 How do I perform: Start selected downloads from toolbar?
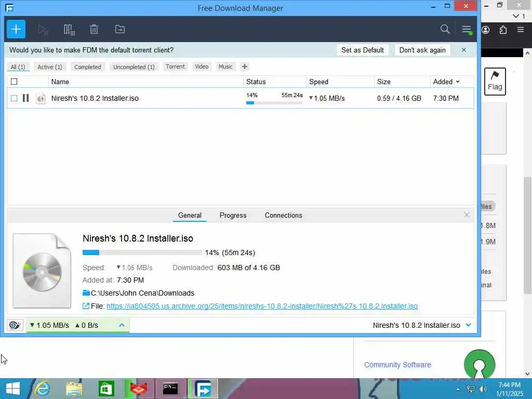tap(43, 30)
